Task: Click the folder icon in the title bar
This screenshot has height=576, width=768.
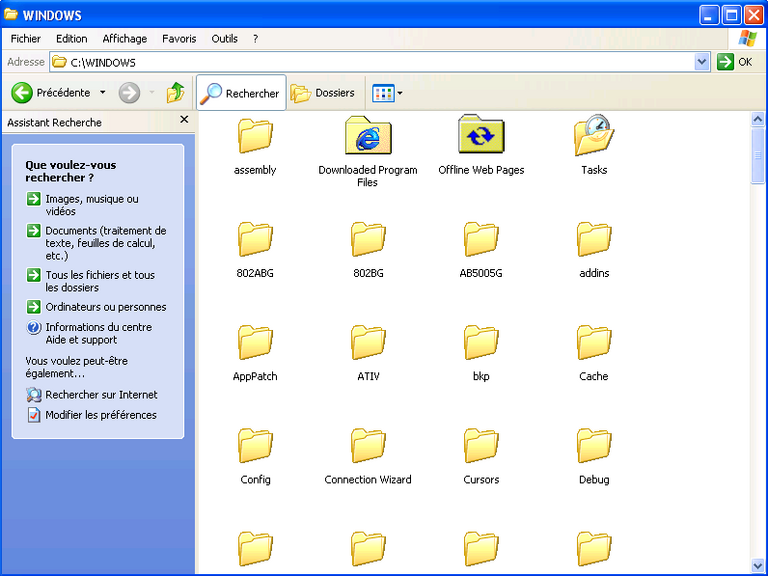Action: 11,15
